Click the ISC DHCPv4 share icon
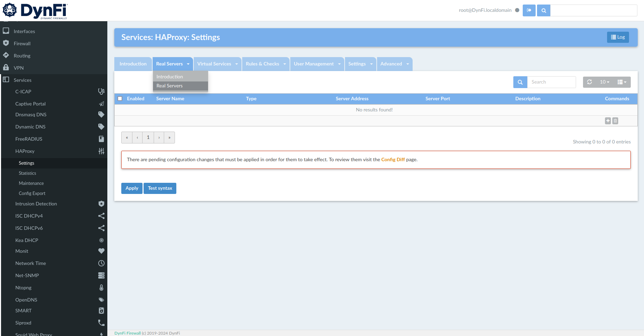Image resolution: width=644 pixels, height=336 pixels. 101,216
